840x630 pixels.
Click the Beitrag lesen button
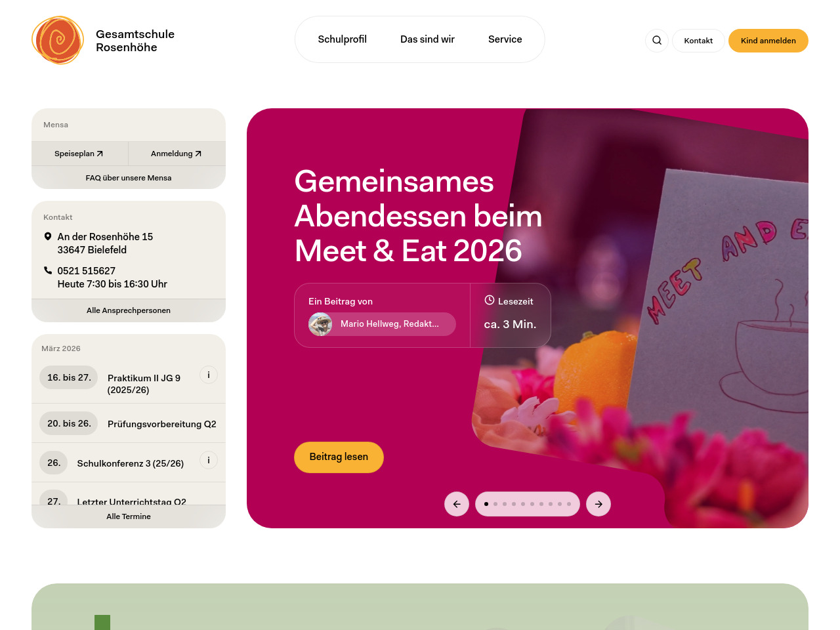coord(339,457)
